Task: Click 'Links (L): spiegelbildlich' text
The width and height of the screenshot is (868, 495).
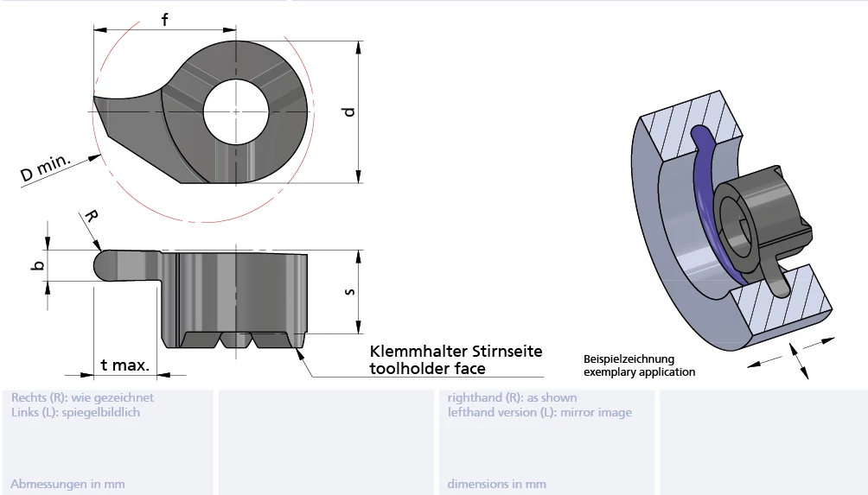Action: pos(75,412)
